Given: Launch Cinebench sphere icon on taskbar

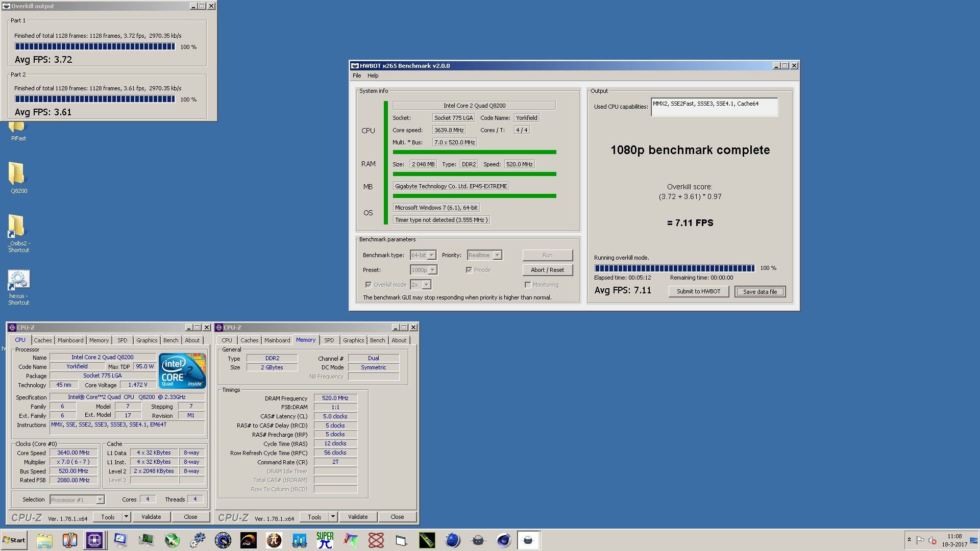Looking at the screenshot, I should [504, 540].
